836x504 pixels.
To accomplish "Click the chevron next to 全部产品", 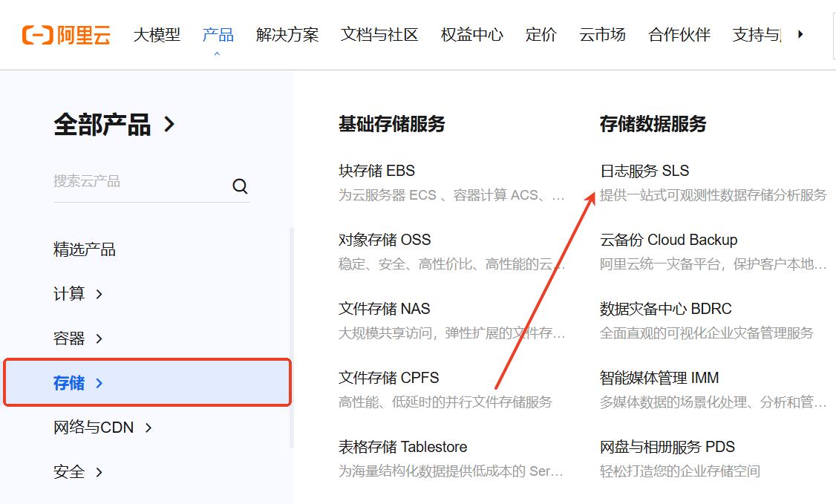I will (x=169, y=125).
